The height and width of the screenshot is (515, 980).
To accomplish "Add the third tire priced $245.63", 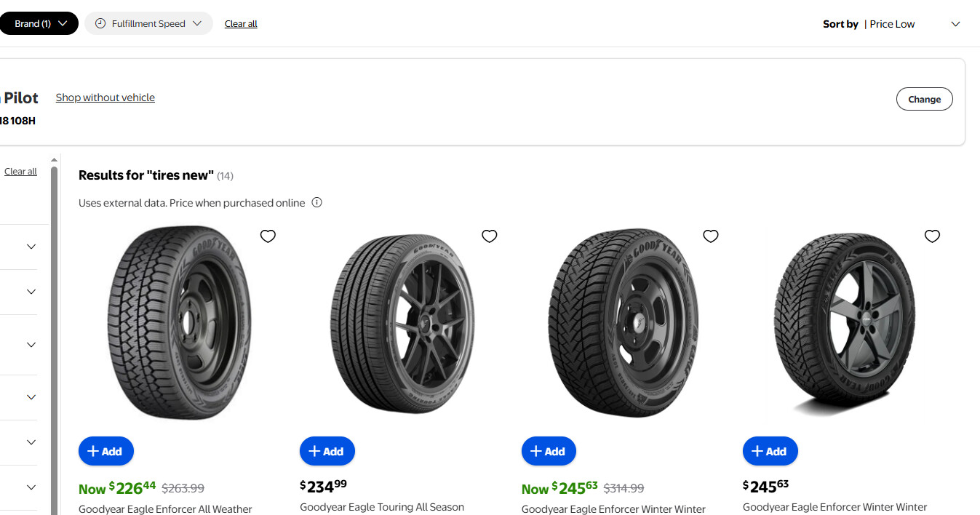I will point(549,451).
